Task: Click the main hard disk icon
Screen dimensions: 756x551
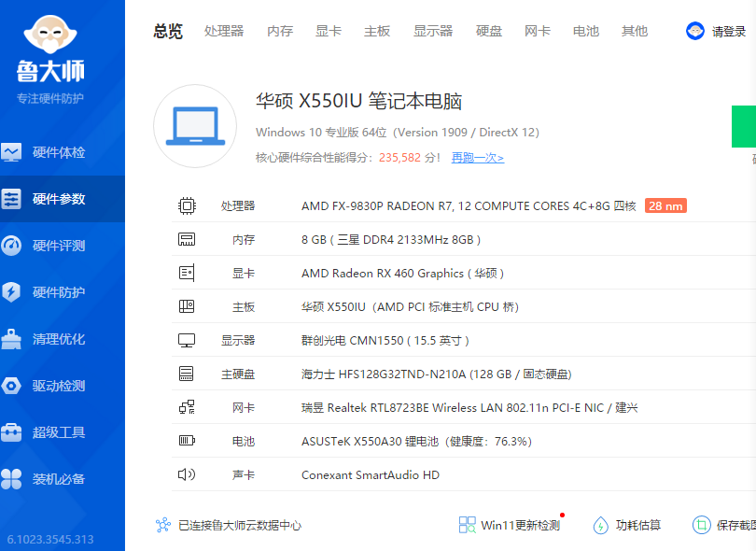Action: (187, 374)
